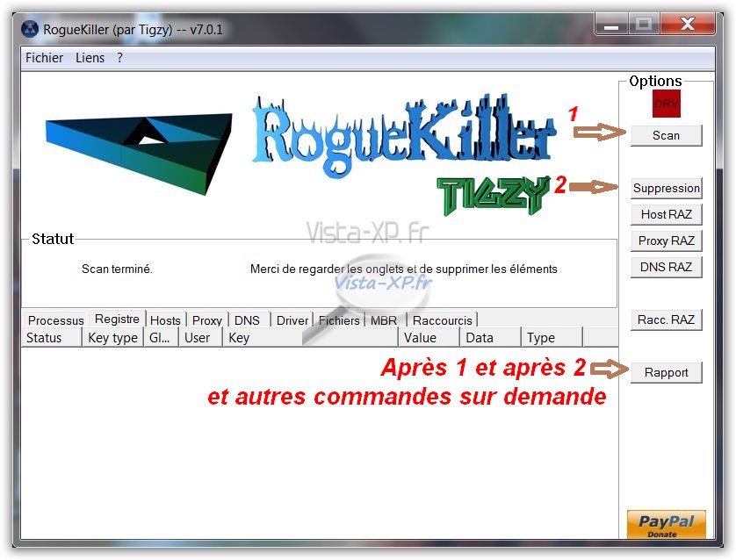Open the Liens menu
Image resolution: width=736 pixels, height=560 pixels.
(x=90, y=58)
